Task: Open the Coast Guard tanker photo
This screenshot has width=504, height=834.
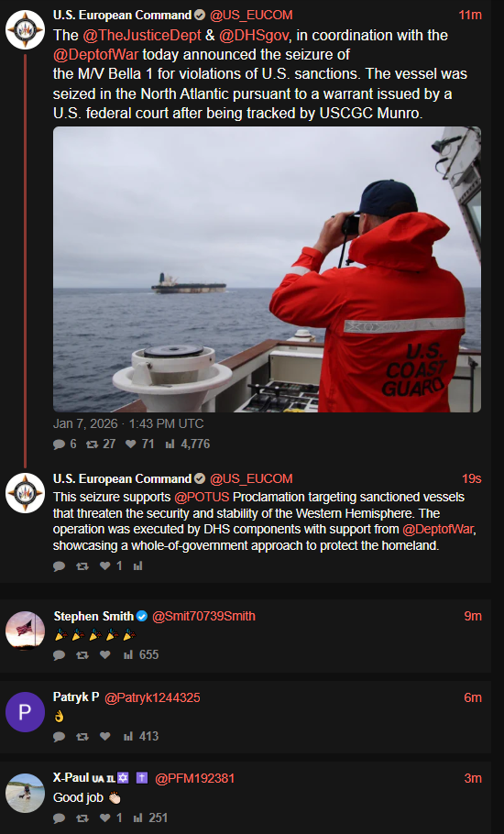Action: [x=267, y=269]
